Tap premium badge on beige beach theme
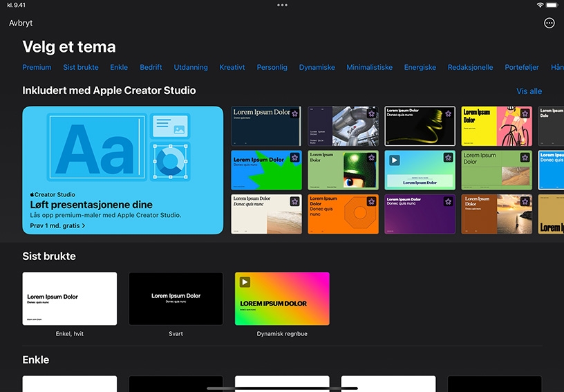This screenshot has height=392, width=564. pyautogui.click(x=294, y=201)
